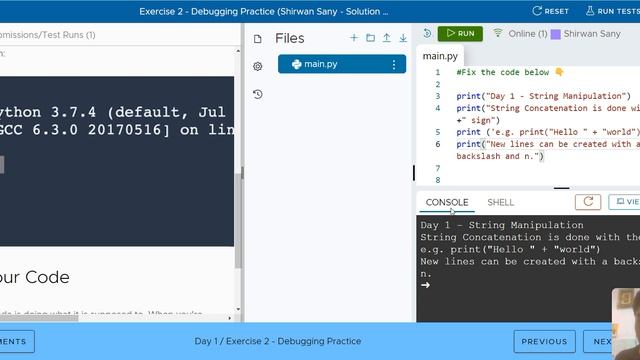
Task: Click the scroll-up arrow of the instructions panel
Action: [238, 51]
